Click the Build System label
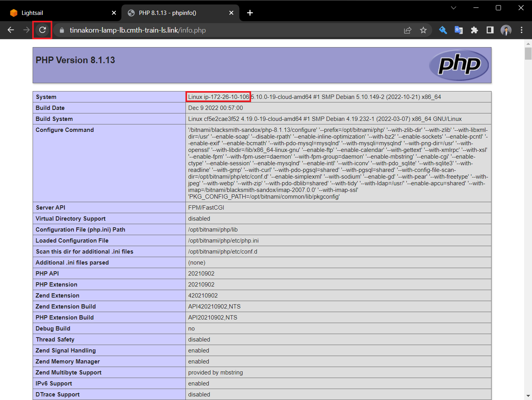Image resolution: width=532 pixels, height=400 pixels. 54,119
